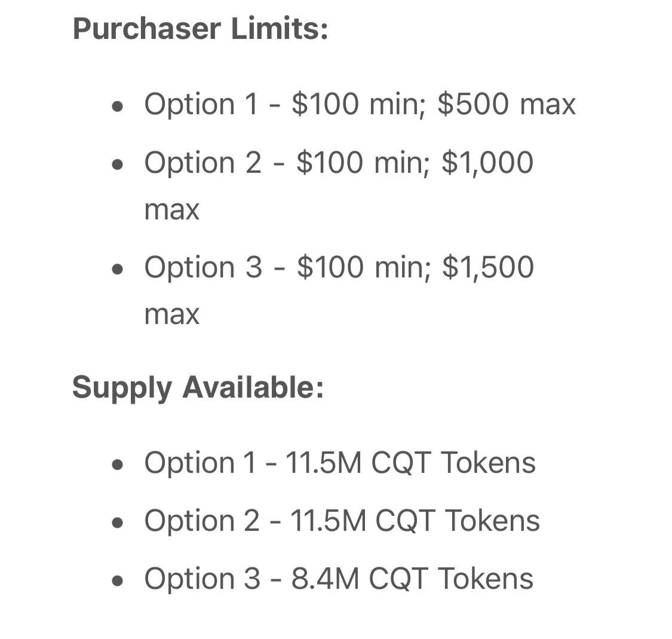Click the 8.4M text in supply list
The image size is (672, 639).
tap(326, 579)
